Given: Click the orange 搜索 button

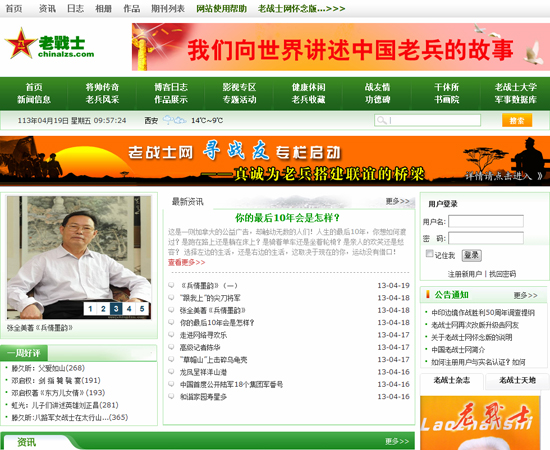Looking at the screenshot, I should click(517, 120).
